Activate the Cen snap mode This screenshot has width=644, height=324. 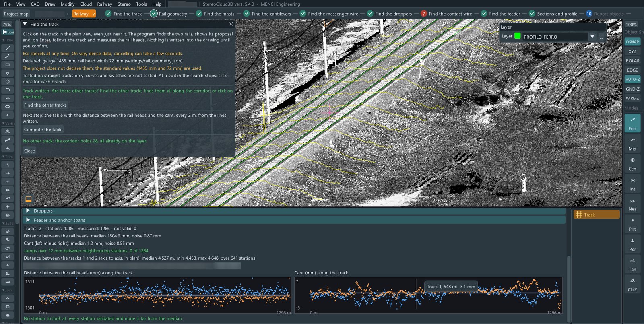pos(632,163)
